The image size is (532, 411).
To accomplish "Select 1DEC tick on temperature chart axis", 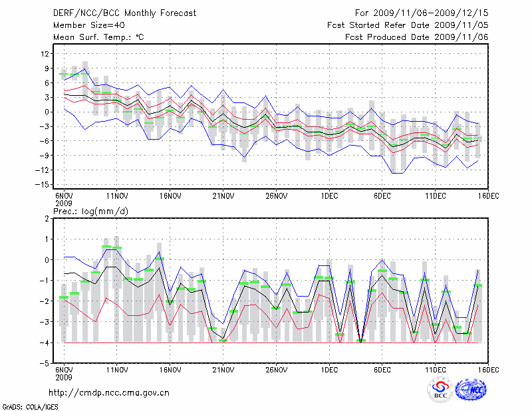I will [x=329, y=196].
